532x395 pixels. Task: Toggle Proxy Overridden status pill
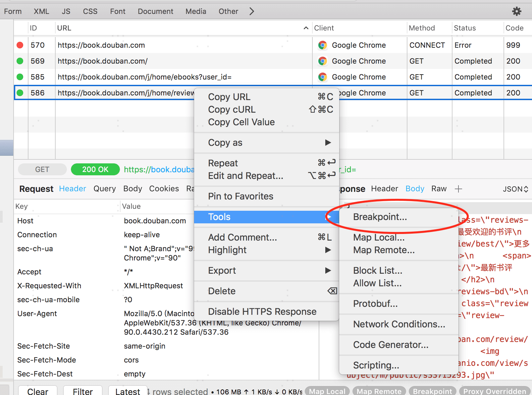click(495, 391)
